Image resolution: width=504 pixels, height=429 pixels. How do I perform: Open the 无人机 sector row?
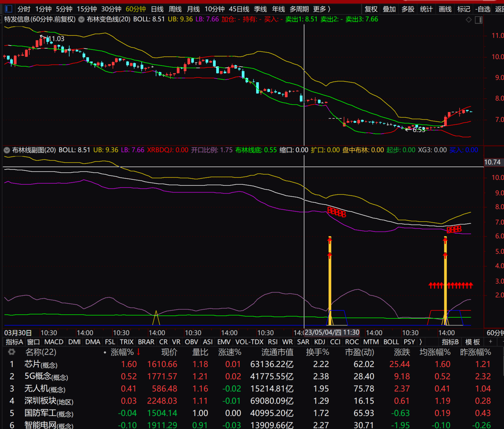coord(252,389)
